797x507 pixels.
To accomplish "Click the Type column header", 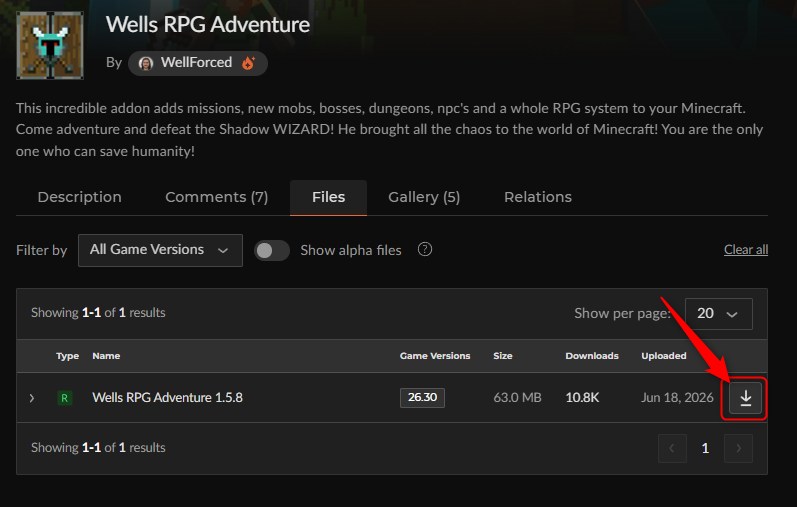I will click(x=68, y=356).
